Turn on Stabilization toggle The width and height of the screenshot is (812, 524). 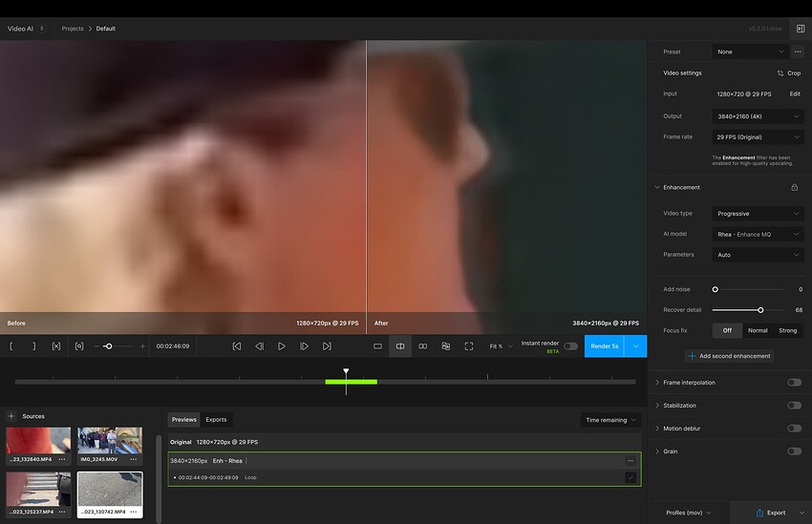click(793, 406)
